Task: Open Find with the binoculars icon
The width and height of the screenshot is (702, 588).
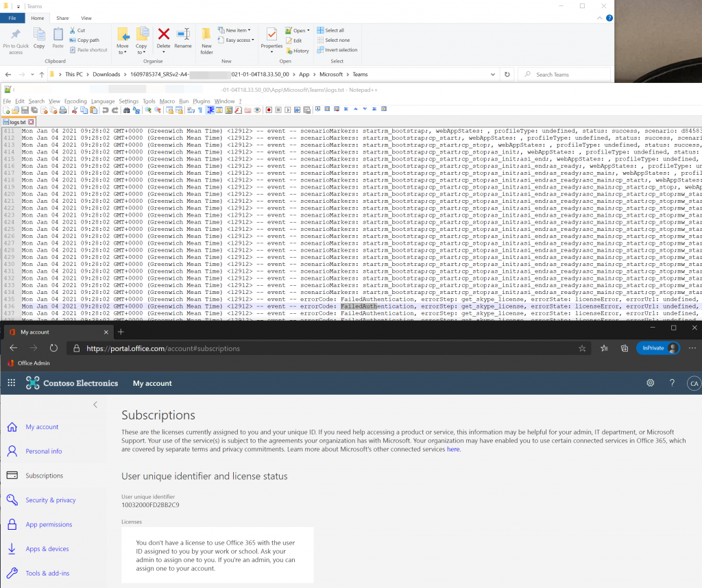Action: (126, 110)
